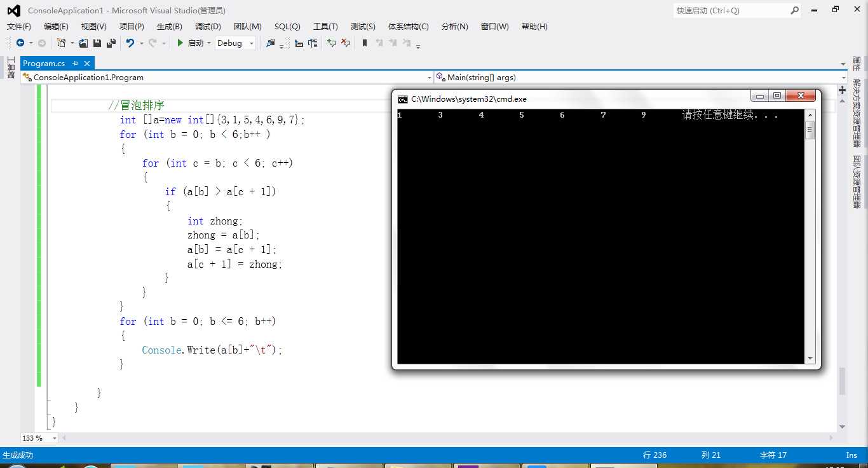Open the 工具箱 side panel tab

[11, 67]
